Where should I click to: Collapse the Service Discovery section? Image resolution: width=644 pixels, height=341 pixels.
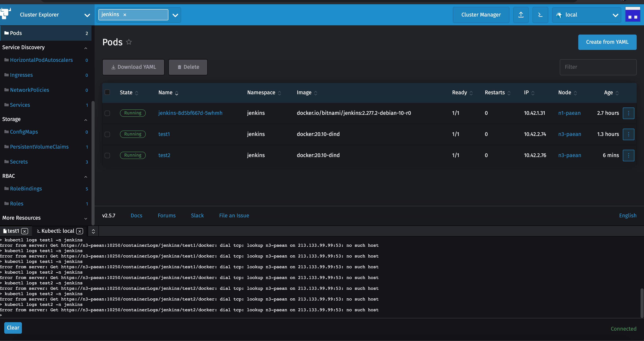pos(86,48)
